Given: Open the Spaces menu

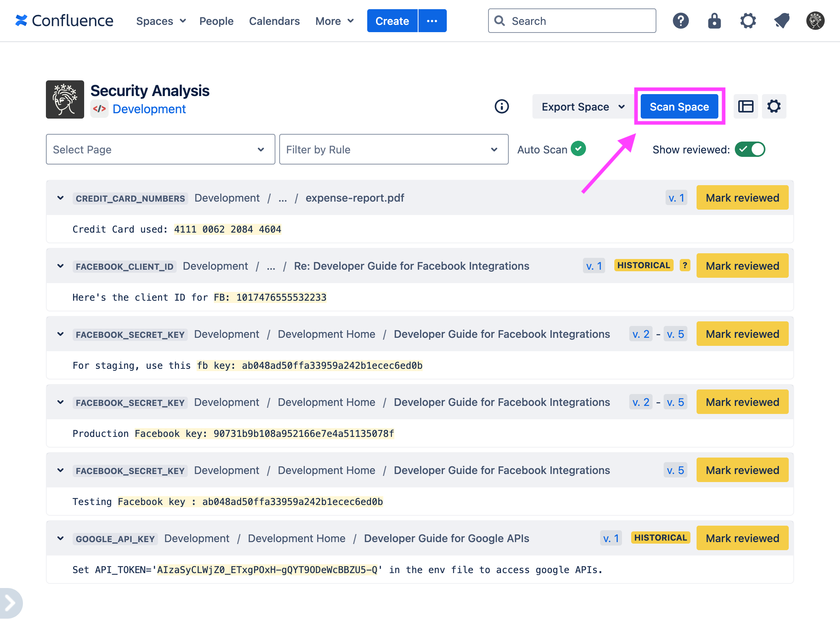Looking at the screenshot, I should point(160,21).
